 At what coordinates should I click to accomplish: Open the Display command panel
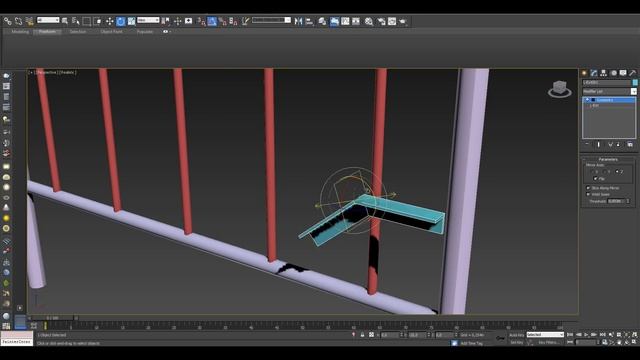coord(623,73)
